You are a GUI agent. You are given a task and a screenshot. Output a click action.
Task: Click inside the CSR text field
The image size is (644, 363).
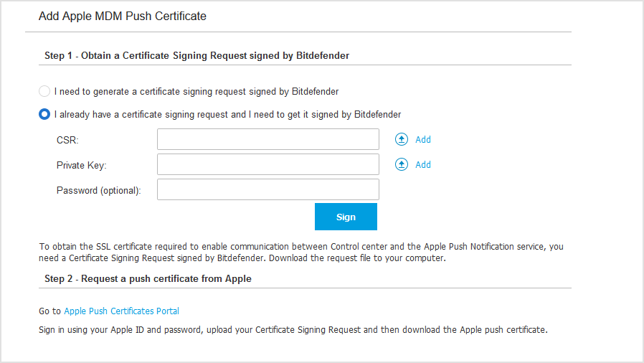[267, 139]
